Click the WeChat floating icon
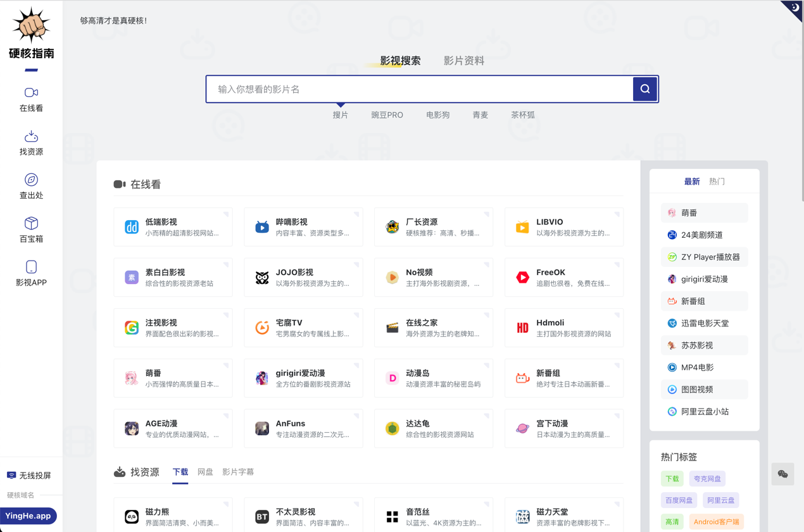 (783, 474)
